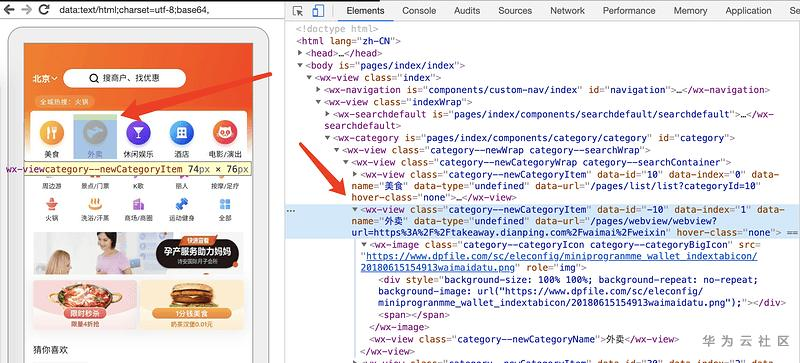Select the html lang zh-CN line
The image size is (800, 363).
348,41
